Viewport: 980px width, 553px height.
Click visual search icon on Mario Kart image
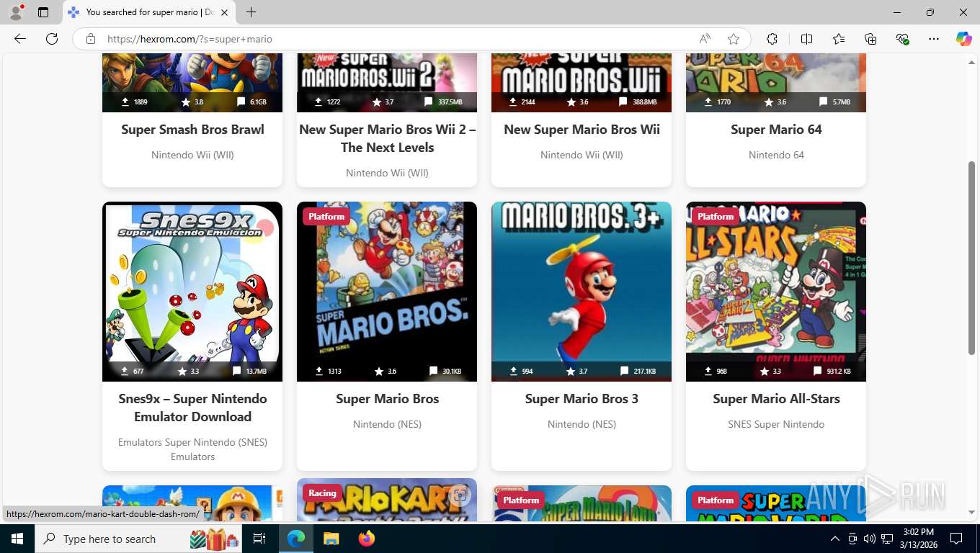coord(460,495)
